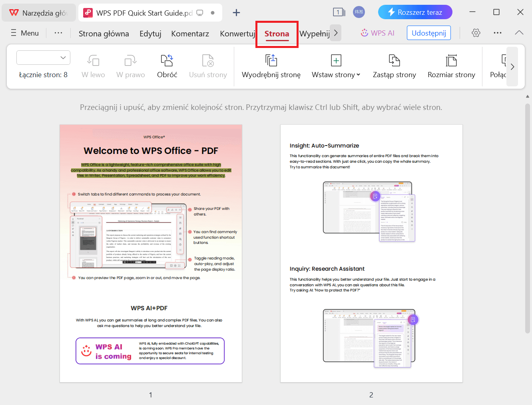This screenshot has height=405, width=532.
Task: Open quick access more options dots
Action: (58, 33)
